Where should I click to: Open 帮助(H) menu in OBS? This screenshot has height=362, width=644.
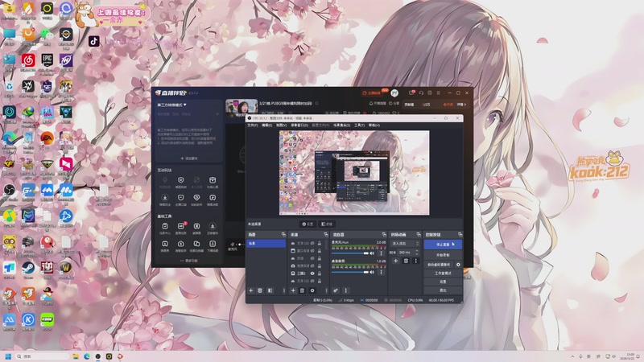pos(374,125)
